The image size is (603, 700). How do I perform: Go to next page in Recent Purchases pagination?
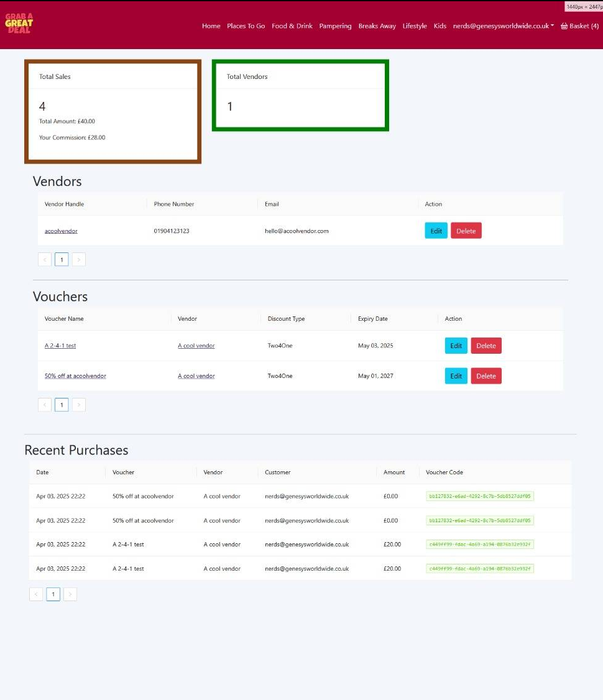70,594
